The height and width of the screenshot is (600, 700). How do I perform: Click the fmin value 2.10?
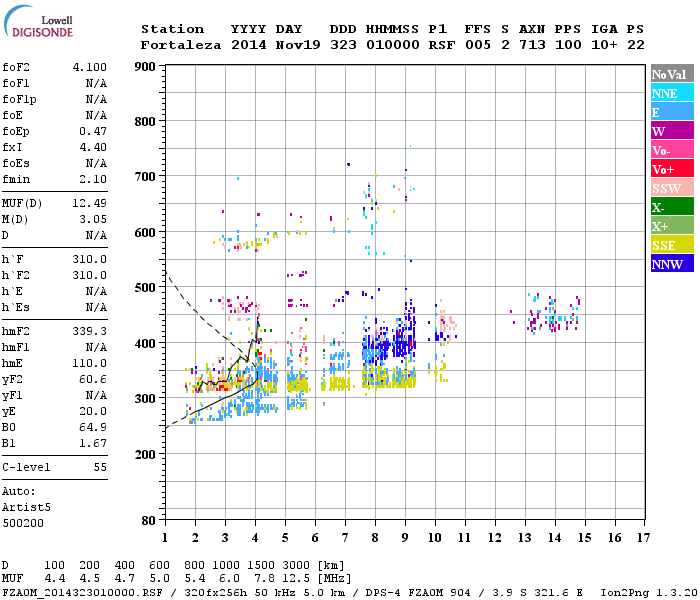point(93,179)
